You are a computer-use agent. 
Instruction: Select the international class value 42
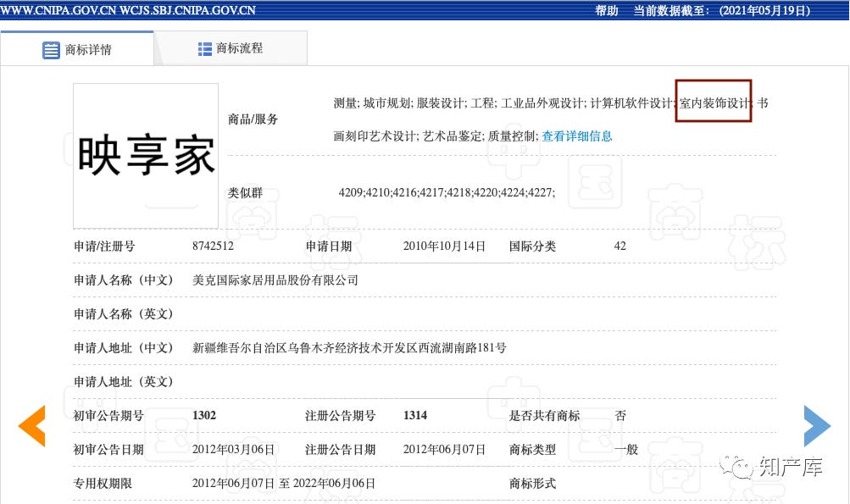click(619, 246)
